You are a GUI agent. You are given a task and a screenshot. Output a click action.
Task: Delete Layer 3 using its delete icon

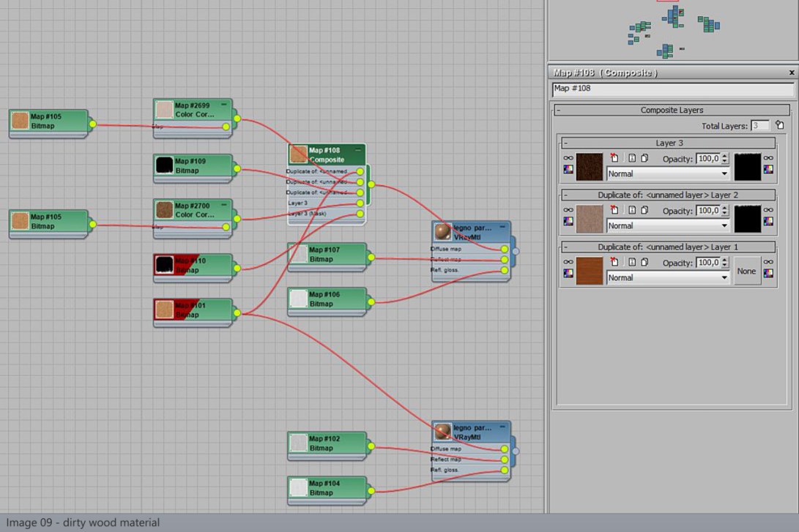[x=614, y=158]
